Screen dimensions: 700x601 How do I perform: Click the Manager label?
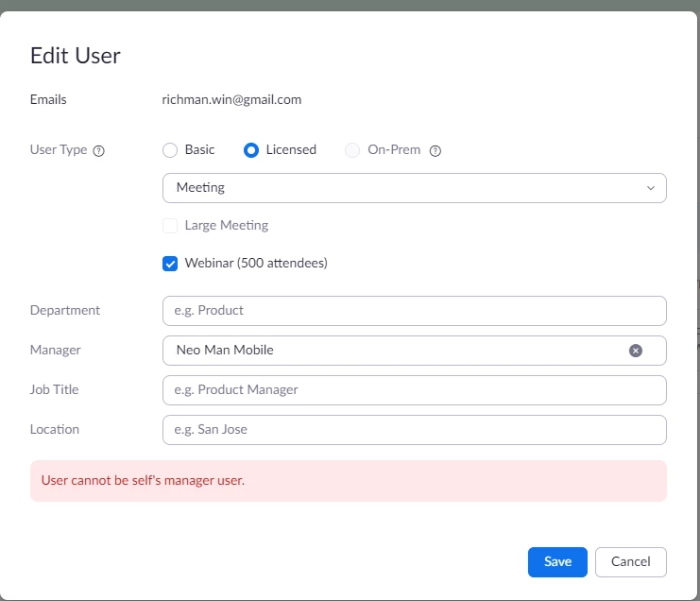point(56,350)
